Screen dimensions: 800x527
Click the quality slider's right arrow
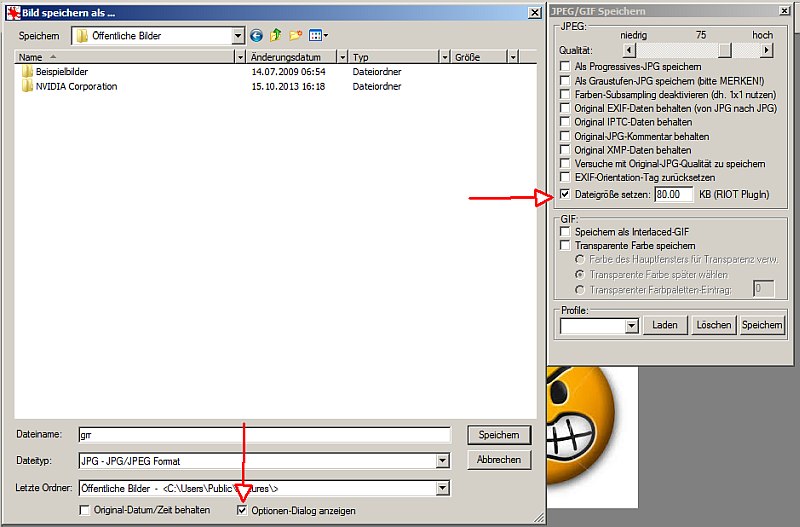click(767, 50)
